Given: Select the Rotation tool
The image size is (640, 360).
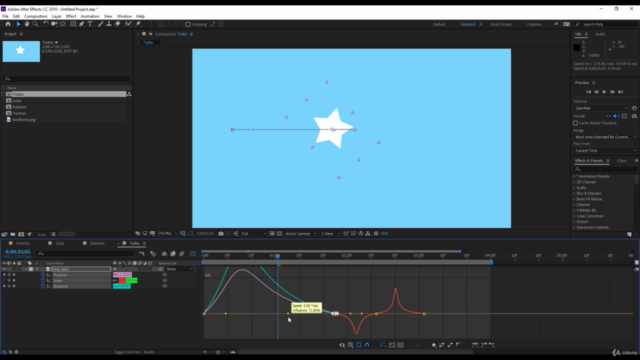Looking at the screenshot, I should [46, 24].
